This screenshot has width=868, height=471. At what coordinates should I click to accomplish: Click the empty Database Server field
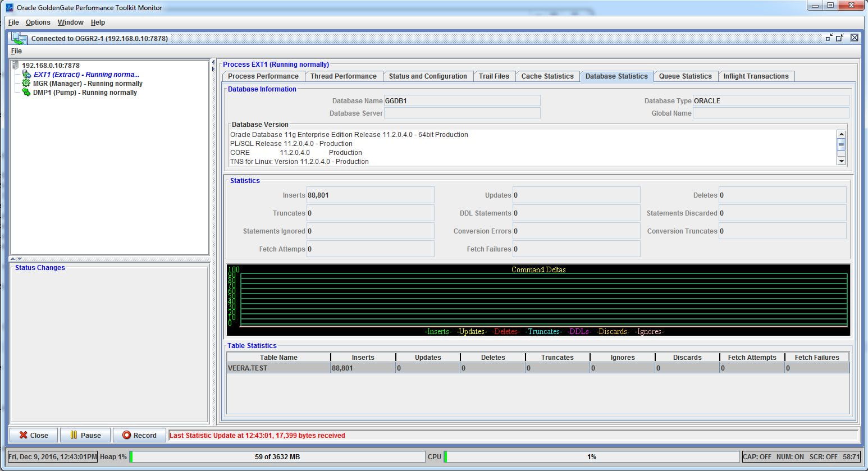pos(462,113)
